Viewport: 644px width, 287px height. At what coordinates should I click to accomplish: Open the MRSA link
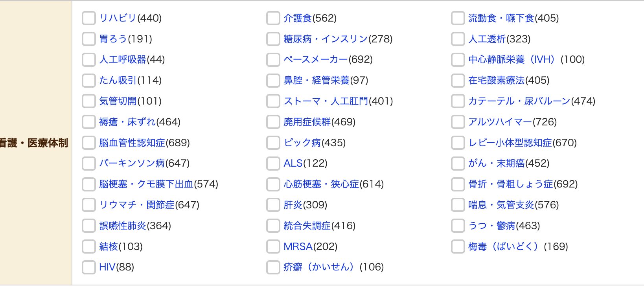pos(298,247)
